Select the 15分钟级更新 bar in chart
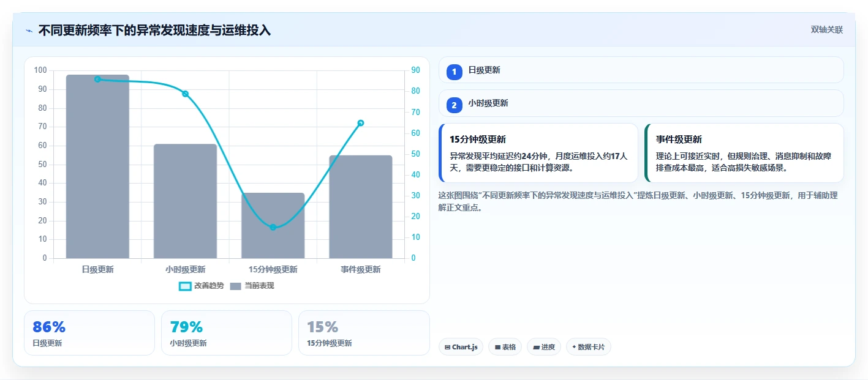This screenshot has width=868, height=380. tap(273, 226)
